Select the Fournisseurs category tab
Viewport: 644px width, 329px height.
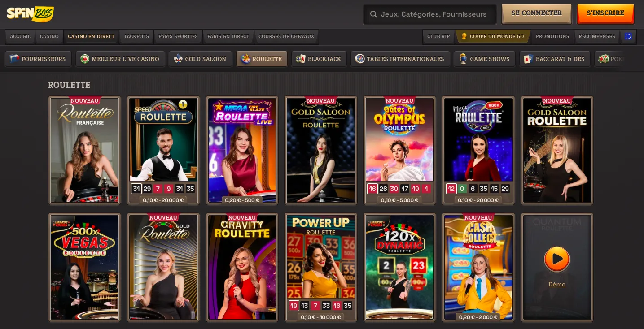pos(38,59)
